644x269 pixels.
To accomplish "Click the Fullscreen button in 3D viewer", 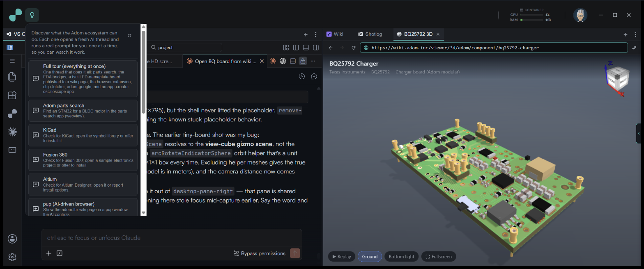I will point(439,257).
